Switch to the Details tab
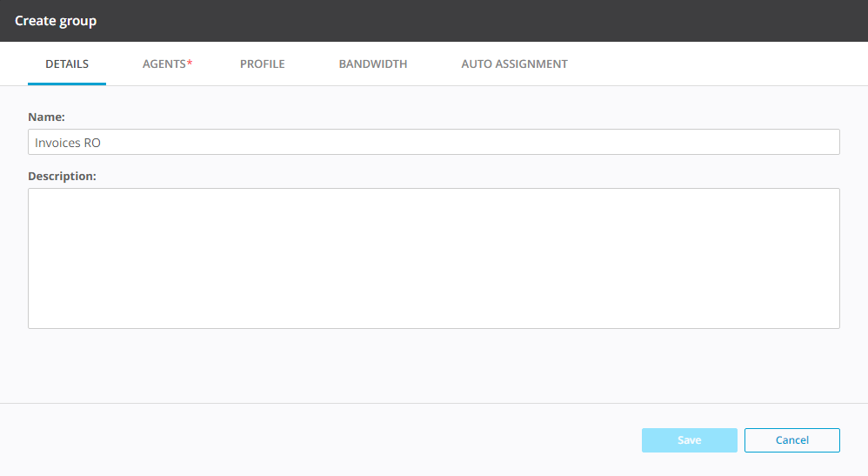This screenshot has height=476, width=868. pos(67,64)
